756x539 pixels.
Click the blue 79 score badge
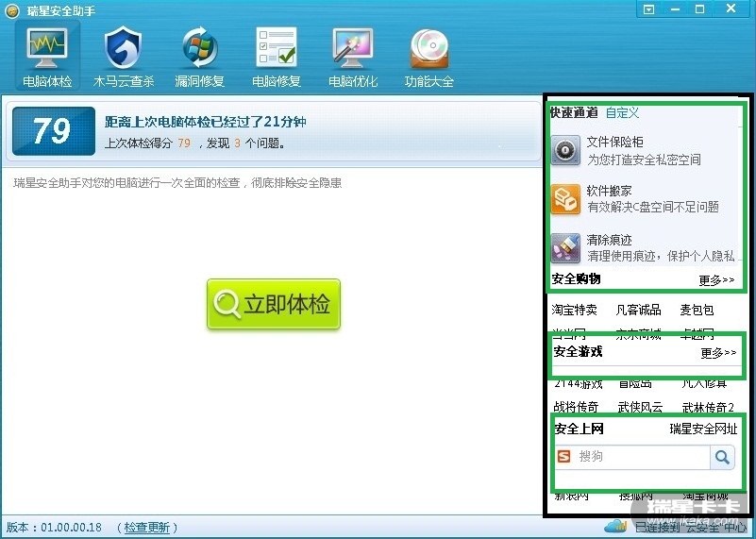pos(54,131)
